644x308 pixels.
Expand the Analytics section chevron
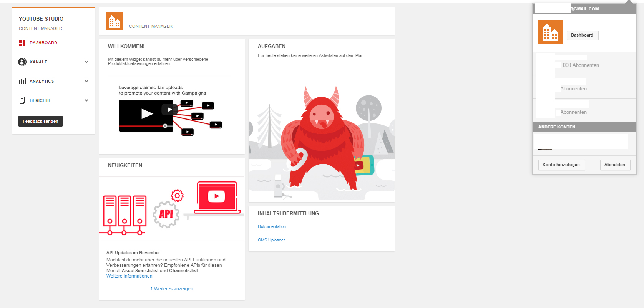pyautogui.click(x=86, y=81)
